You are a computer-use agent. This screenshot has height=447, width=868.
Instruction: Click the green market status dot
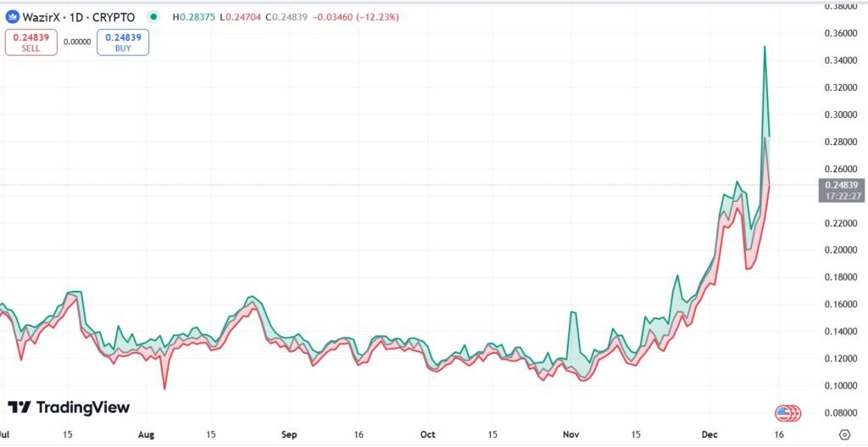(x=153, y=17)
